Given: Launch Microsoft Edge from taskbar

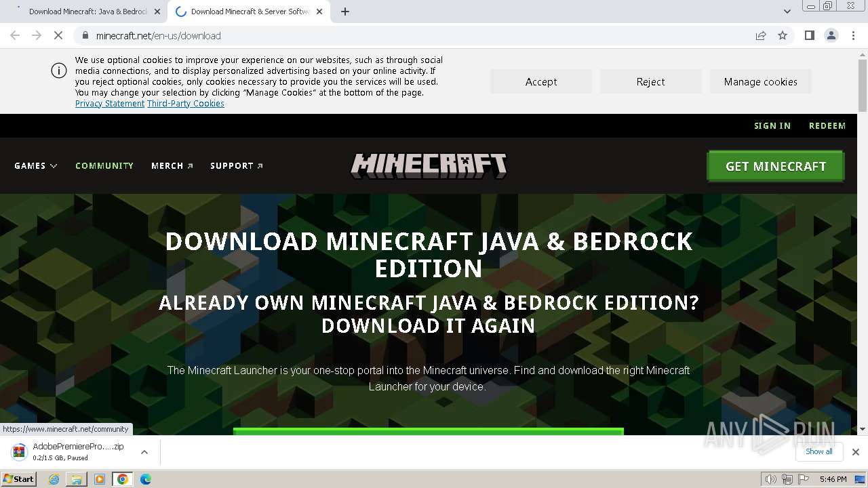Looking at the screenshot, I should click(146, 479).
